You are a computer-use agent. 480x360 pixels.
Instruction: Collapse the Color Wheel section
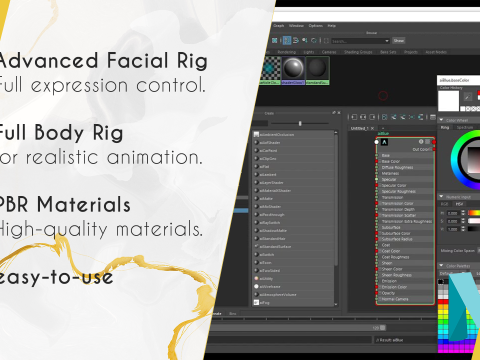[441, 120]
